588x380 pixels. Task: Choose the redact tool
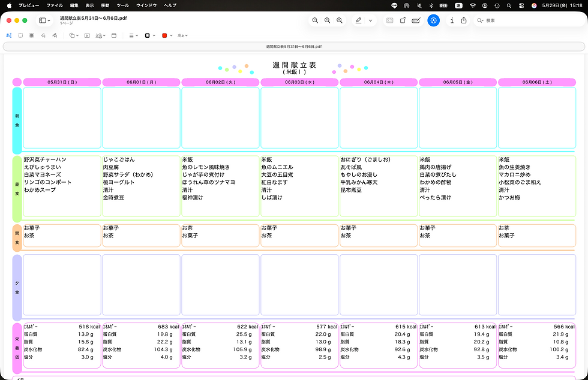click(x=31, y=35)
